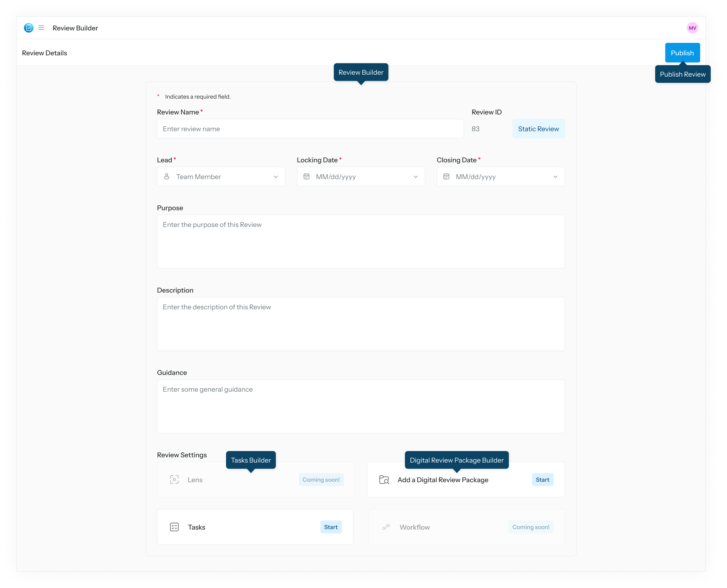
Task: Start adding a Digital Review Package
Action: click(x=542, y=479)
